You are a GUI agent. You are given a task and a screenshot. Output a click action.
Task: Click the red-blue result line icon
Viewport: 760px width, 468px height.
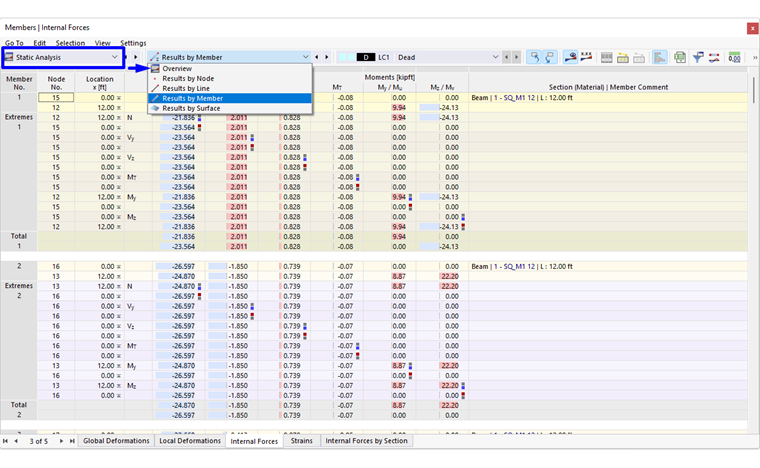tap(714, 57)
